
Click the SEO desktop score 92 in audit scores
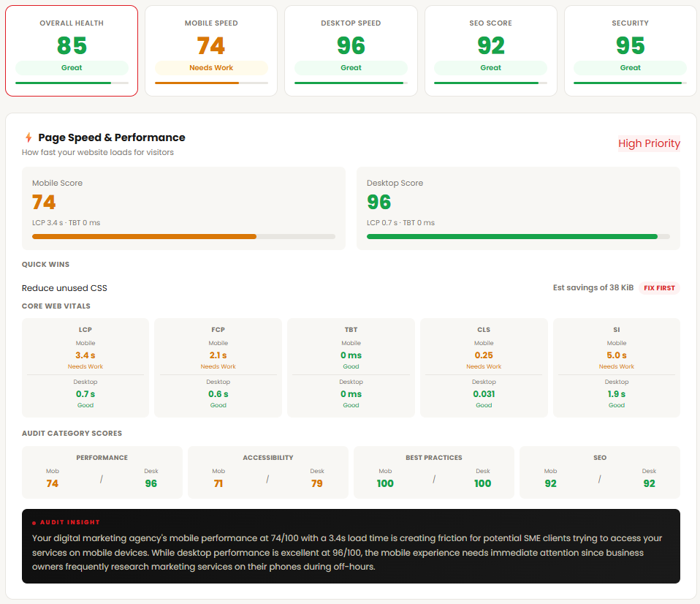click(649, 483)
